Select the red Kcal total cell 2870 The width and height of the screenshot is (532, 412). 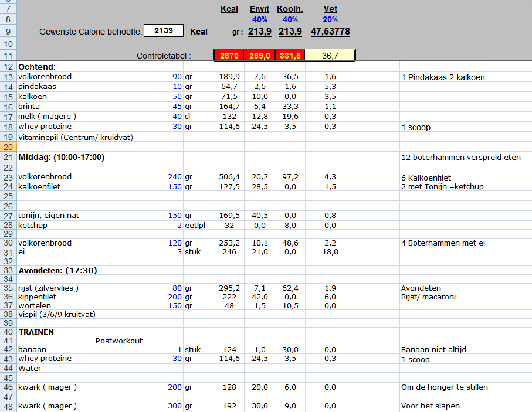pos(229,55)
